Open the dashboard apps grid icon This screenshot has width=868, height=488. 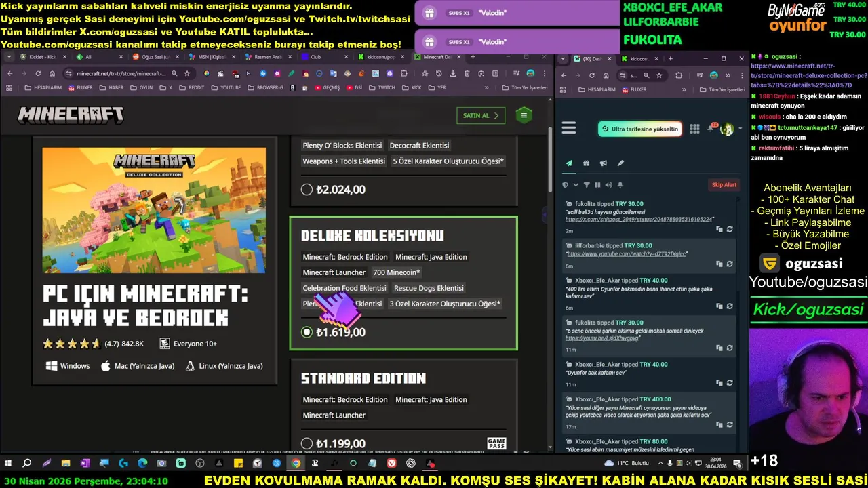click(694, 129)
